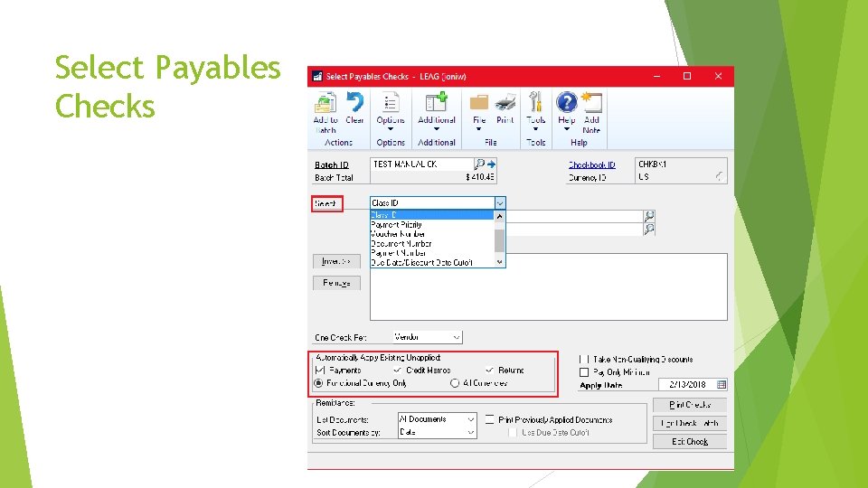This screenshot has height=488, width=868.
Task: Click the Print Checks button
Action: tap(690, 405)
